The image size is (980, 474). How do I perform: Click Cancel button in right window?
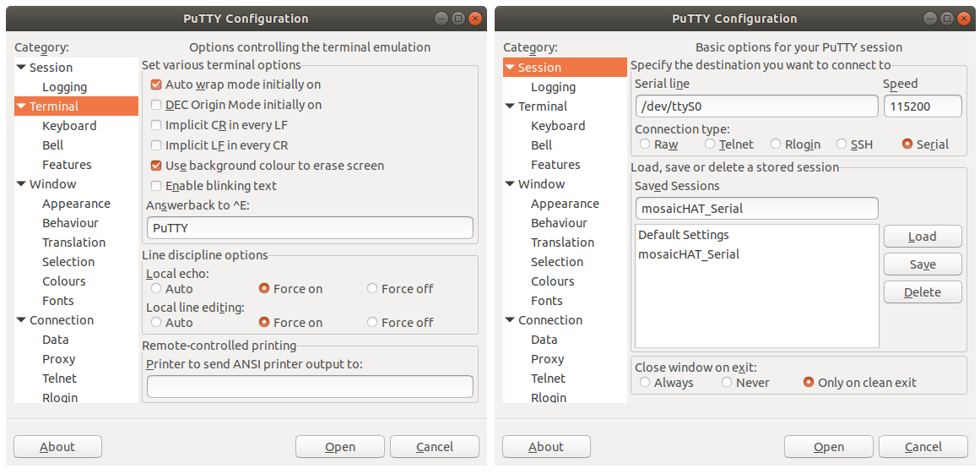pos(923,446)
